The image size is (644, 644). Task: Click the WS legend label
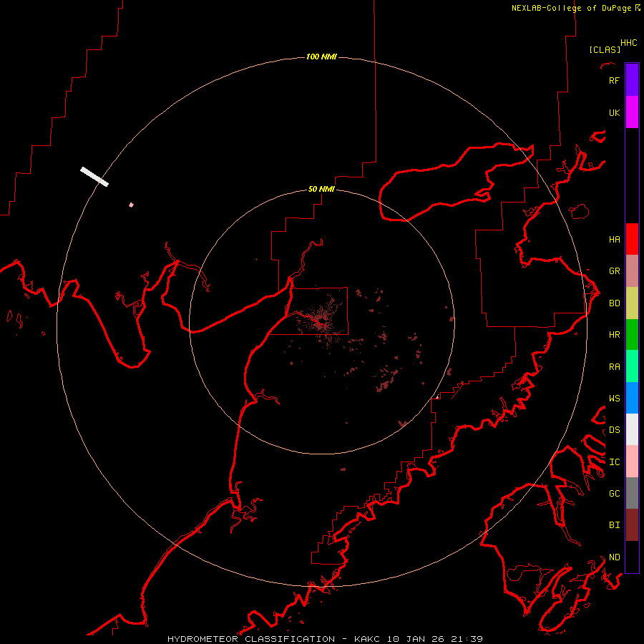coord(614,398)
